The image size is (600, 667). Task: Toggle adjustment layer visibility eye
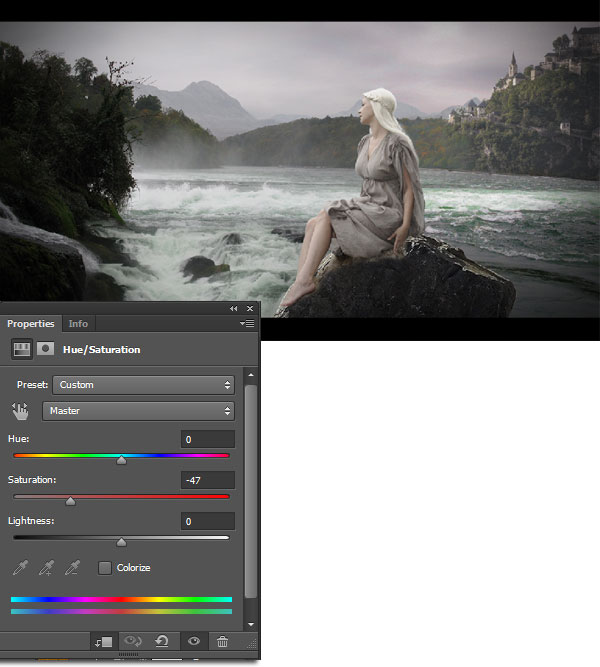point(193,642)
